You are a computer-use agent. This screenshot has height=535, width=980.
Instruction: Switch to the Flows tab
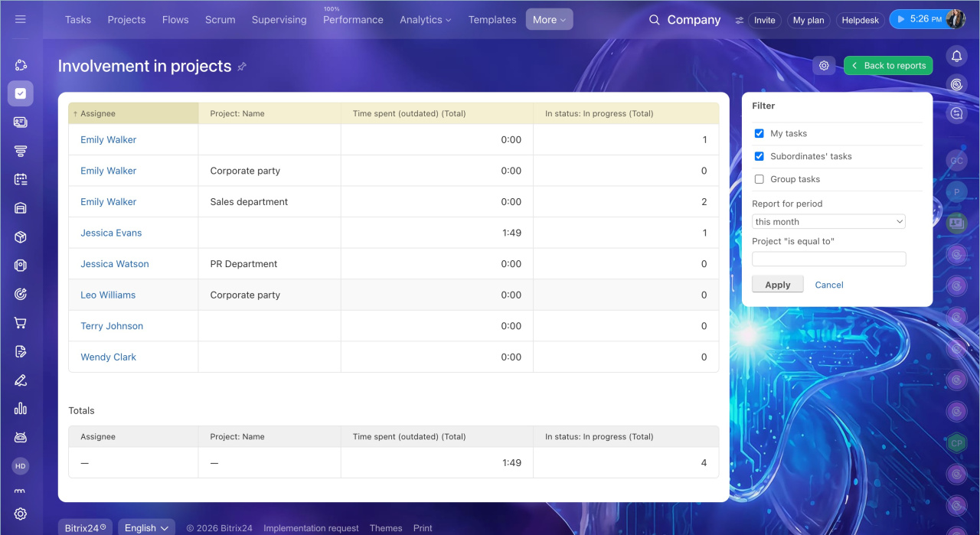coord(175,20)
